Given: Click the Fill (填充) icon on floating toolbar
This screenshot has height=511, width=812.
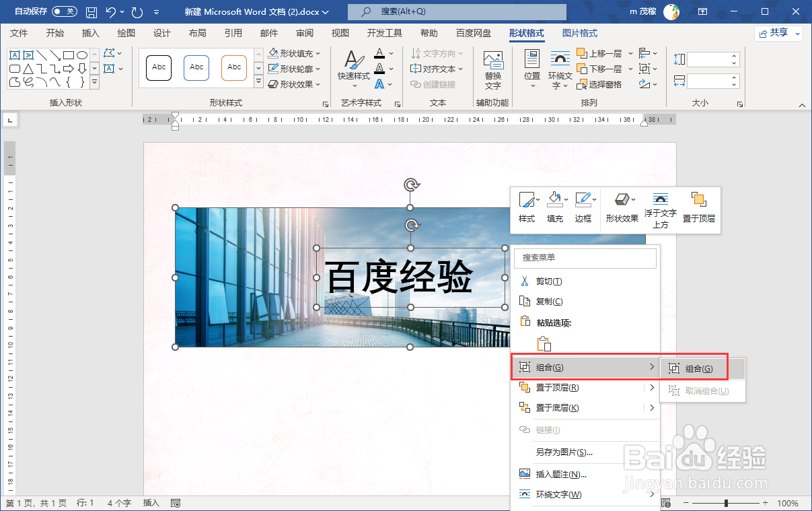Looking at the screenshot, I should coord(555,199).
